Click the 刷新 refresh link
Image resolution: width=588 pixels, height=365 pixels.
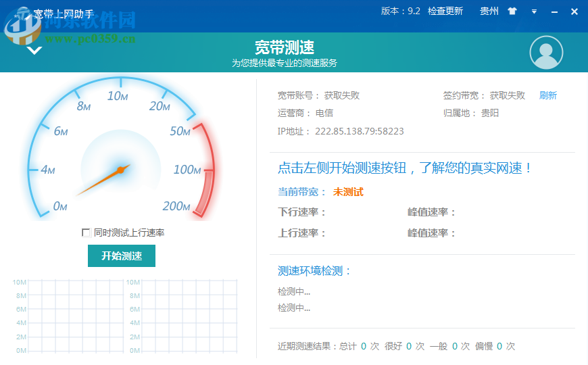coord(548,95)
